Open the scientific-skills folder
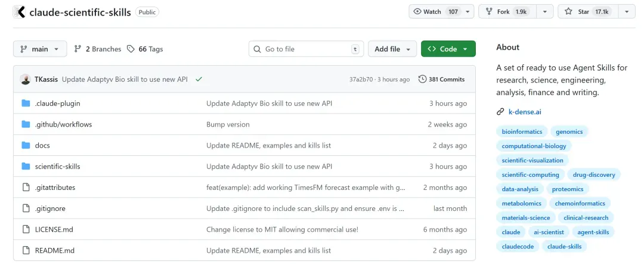Image resolution: width=644 pixels, height=264 pixels. [x=57, y=167]
